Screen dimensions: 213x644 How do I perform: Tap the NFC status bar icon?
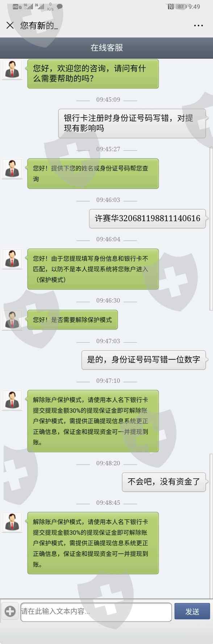(171, 7)
